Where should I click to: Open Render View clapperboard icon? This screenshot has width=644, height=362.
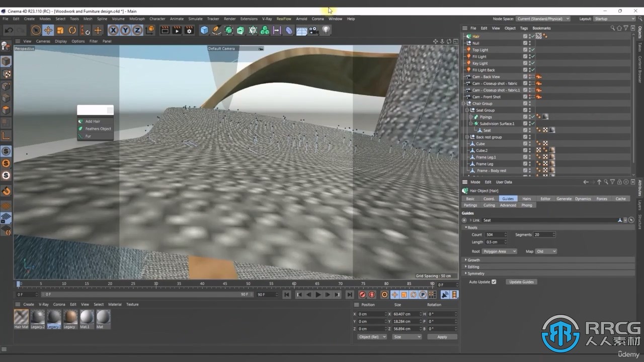pos(165,30)
